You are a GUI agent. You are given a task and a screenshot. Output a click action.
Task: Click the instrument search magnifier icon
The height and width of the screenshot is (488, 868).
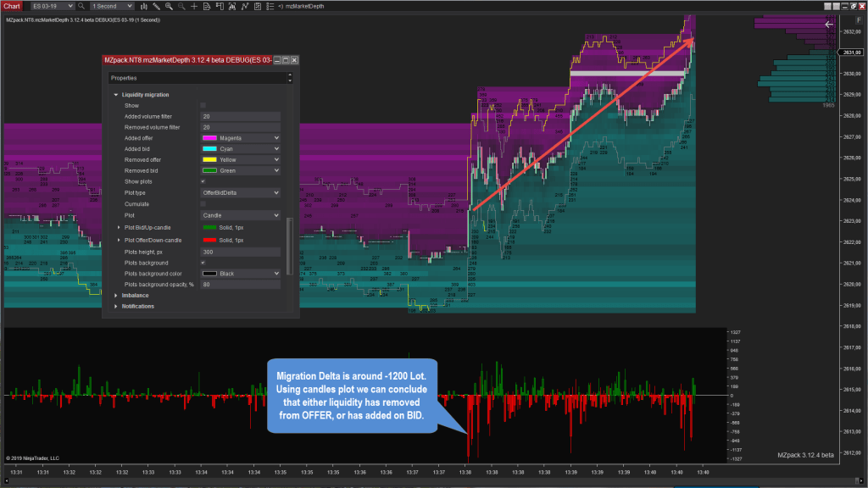[81, 6]
